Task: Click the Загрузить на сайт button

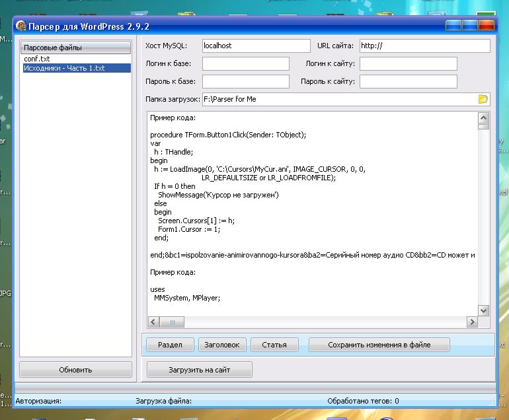Action: [200, 370]
